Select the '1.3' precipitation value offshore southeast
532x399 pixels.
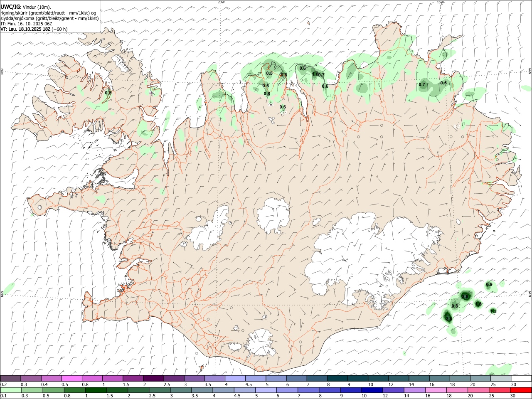coord(493,311)
